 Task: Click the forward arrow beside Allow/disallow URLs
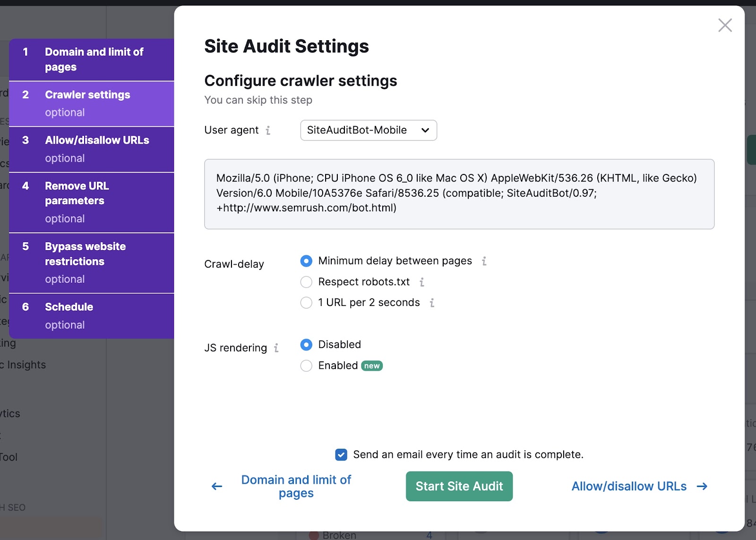(704, 486)
